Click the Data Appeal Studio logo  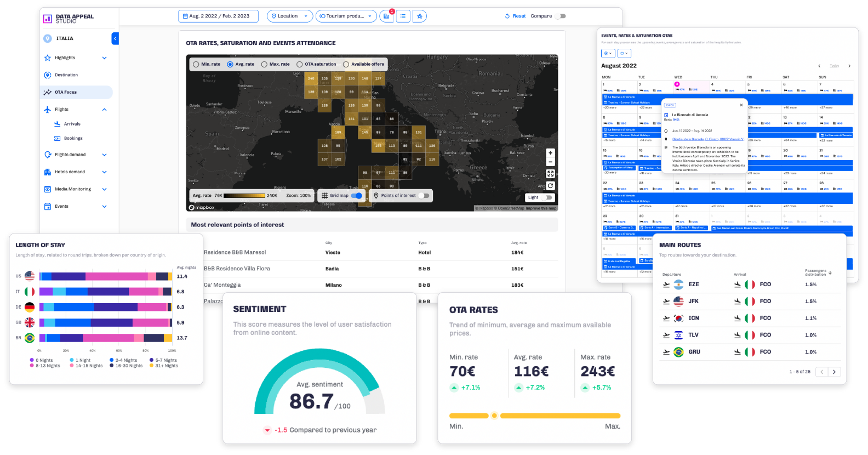[x=68, y=19]
